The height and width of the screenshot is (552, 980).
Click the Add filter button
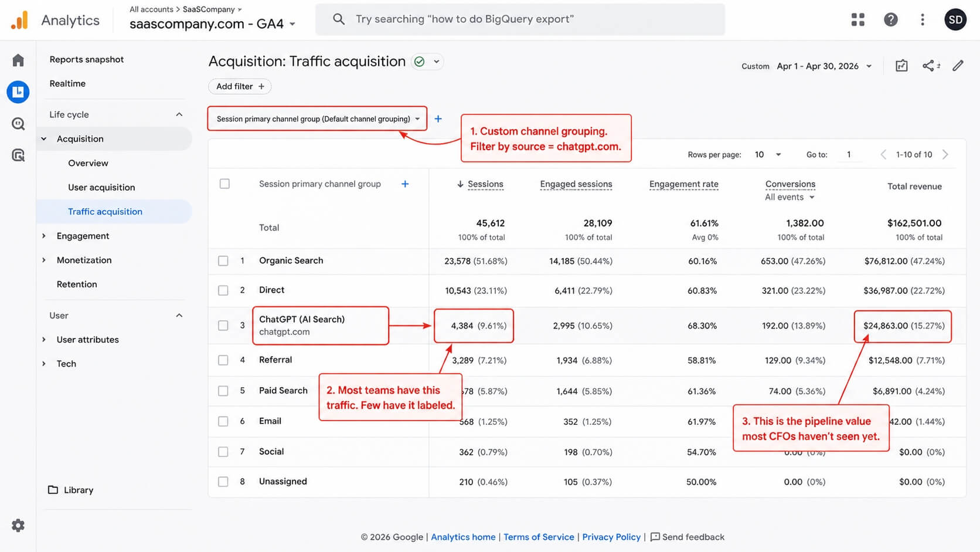[240, 87]
